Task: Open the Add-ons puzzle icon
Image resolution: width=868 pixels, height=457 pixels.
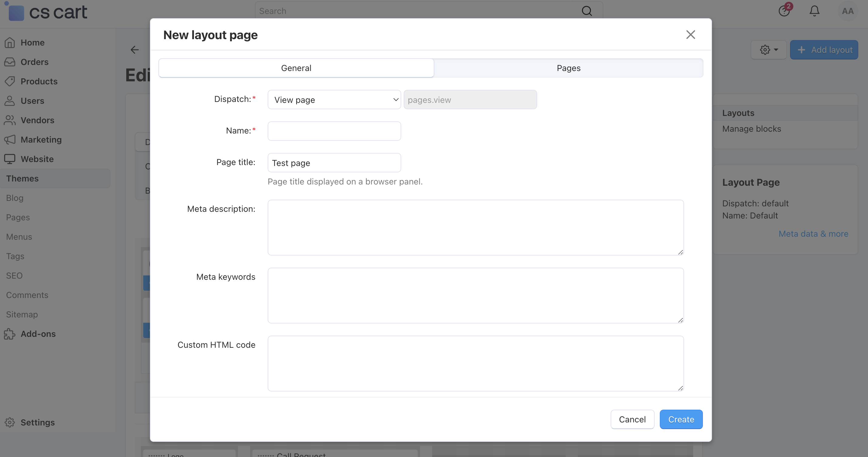Action: click(10, 334)
